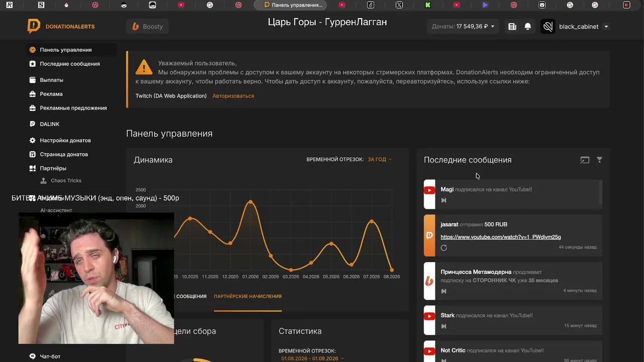Click the 07.2026 data point on the chart

pyautogui.click(x=372, y=221)
